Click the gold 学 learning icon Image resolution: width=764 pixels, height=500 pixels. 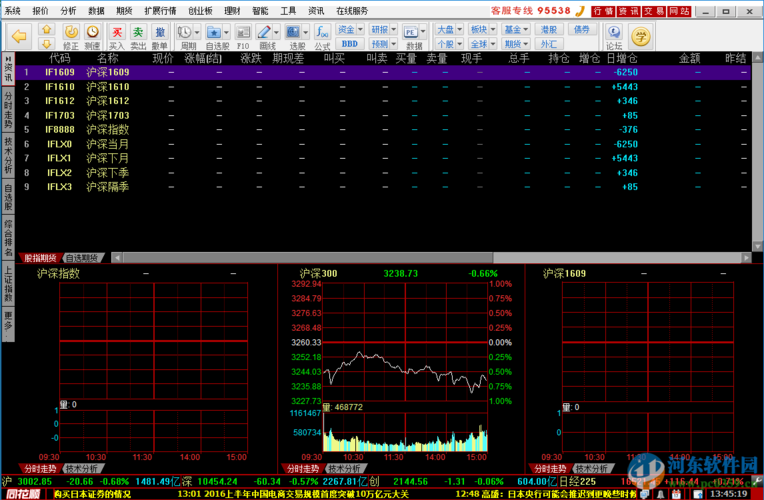tap(641, 37)
